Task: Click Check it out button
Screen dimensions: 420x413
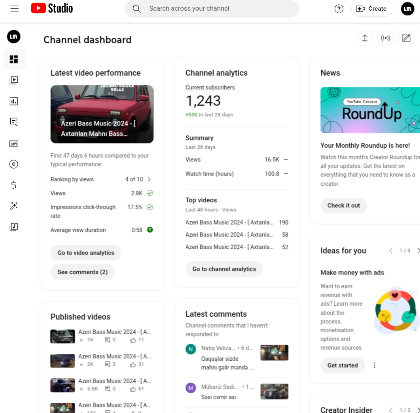Action: click(344, 205)
